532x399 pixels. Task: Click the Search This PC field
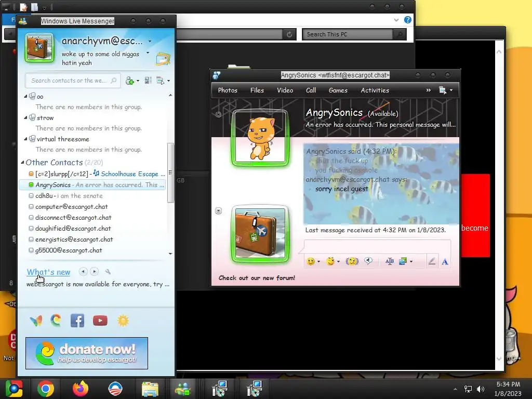(348, 34)
